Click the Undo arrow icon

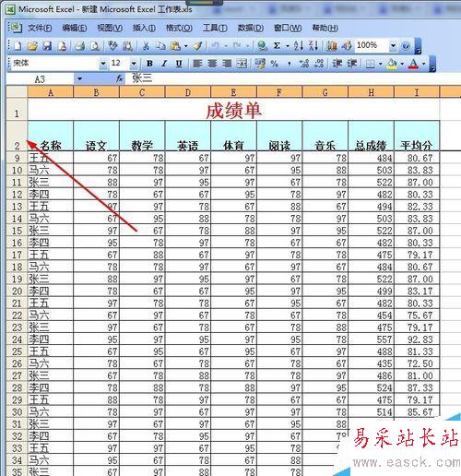(216, 46)
